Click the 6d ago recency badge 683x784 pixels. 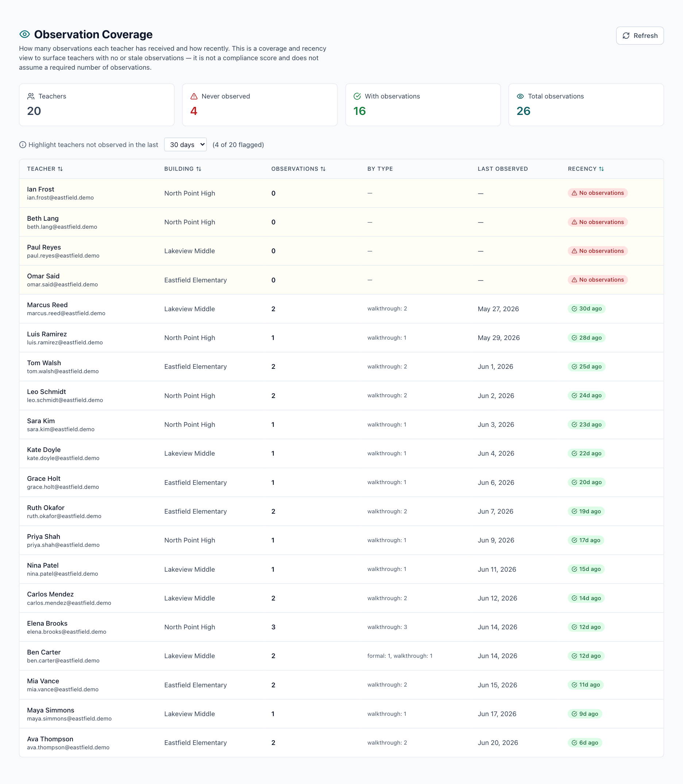point(584,742)
